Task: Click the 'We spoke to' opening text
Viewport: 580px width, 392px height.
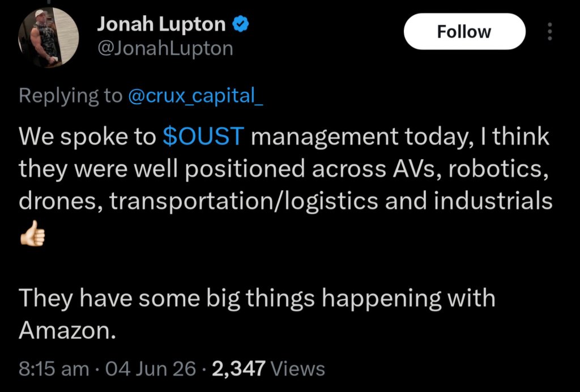Action: pyautogui.click(x=87, y=137)
